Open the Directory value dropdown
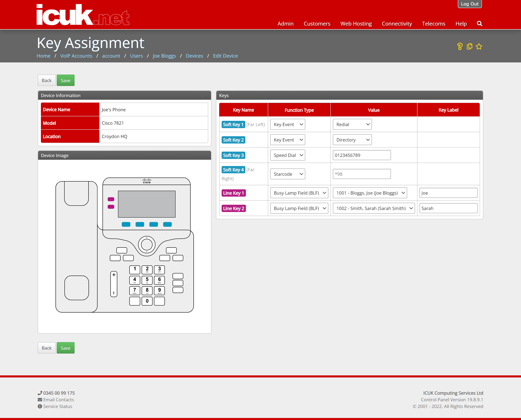Image resolution: width=521 pixels, height=420 pixels. point(352,140)
